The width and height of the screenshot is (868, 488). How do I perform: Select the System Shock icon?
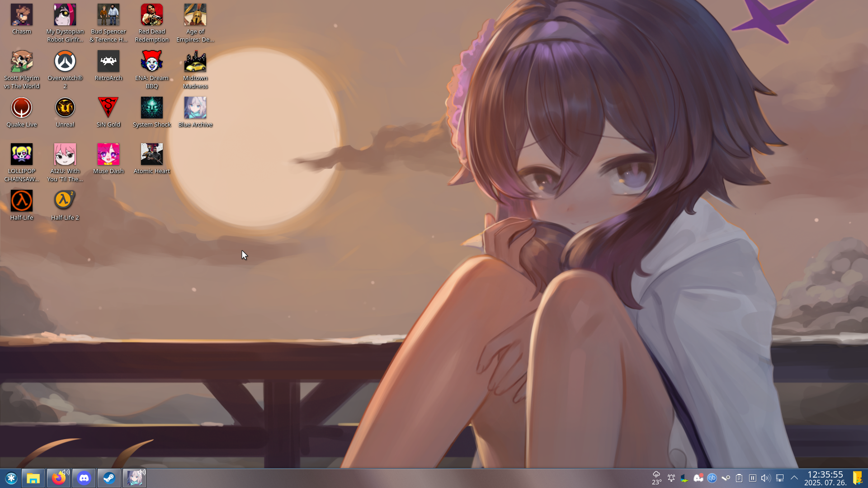(152, 113)
